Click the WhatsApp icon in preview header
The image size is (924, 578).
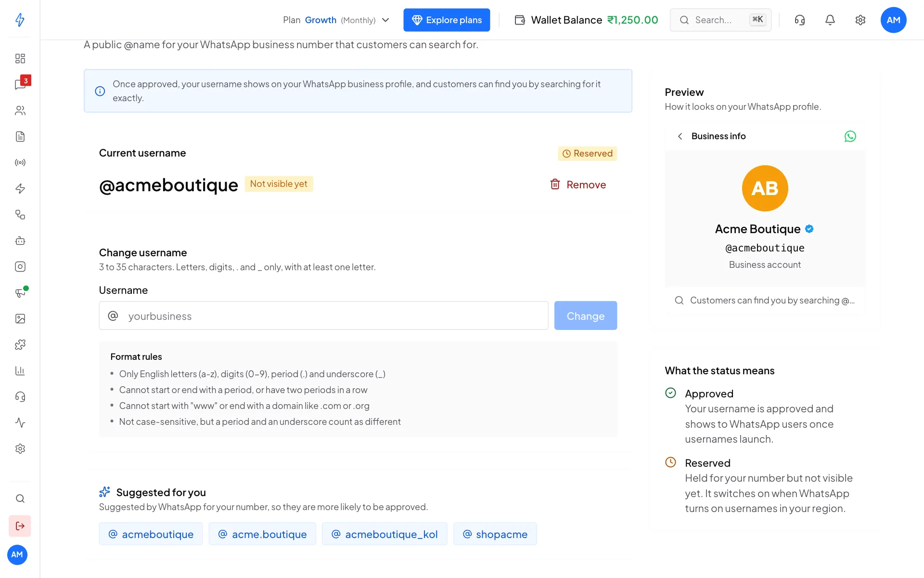(x=850, y=136)
